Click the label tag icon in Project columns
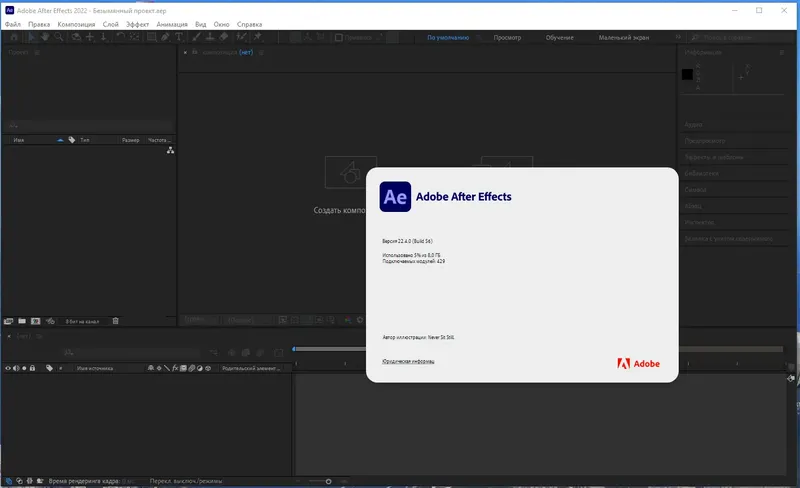 (x=71, y=140)
